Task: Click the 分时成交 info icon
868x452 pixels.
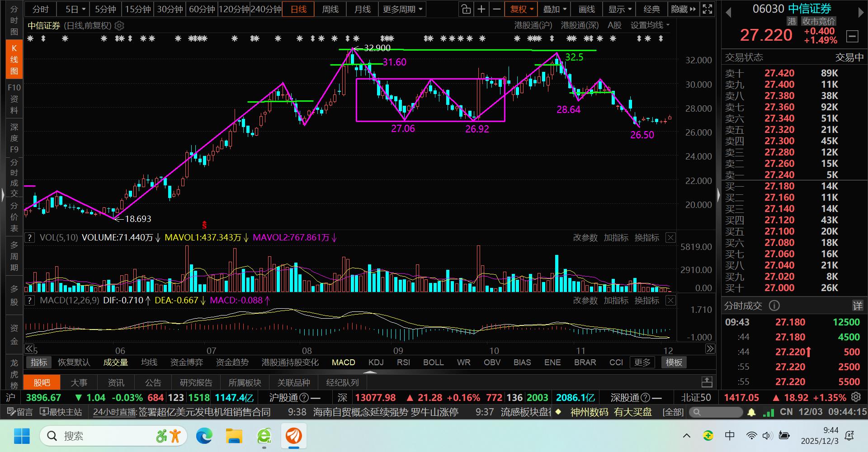Action: pyautogui.click(x=774, y=306)
